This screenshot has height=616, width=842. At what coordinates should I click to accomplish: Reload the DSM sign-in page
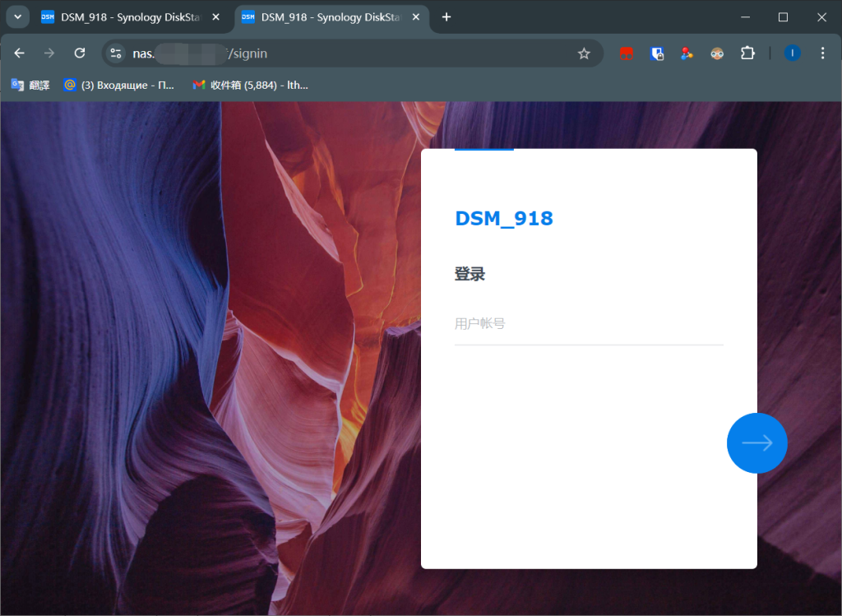pos(79,53)
